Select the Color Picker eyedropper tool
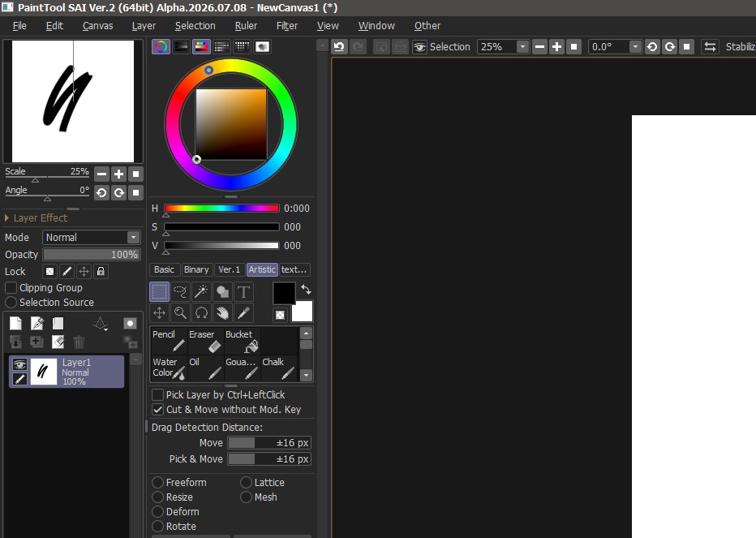This screenshot has height=538, width=756. (x=243, y=313)
